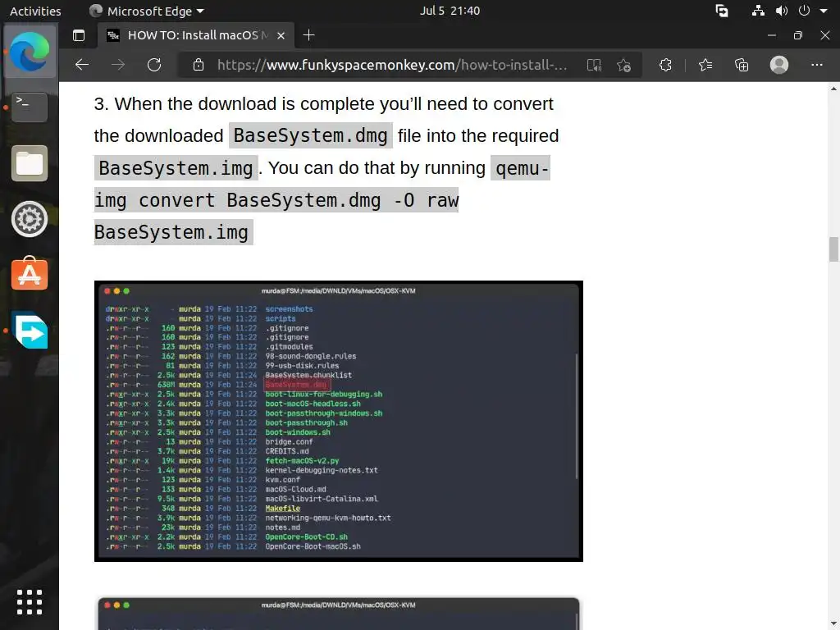This screenshot has height=630, width=840.
Task: Open the gear-shaped dock application
Action: click(30, 219)
